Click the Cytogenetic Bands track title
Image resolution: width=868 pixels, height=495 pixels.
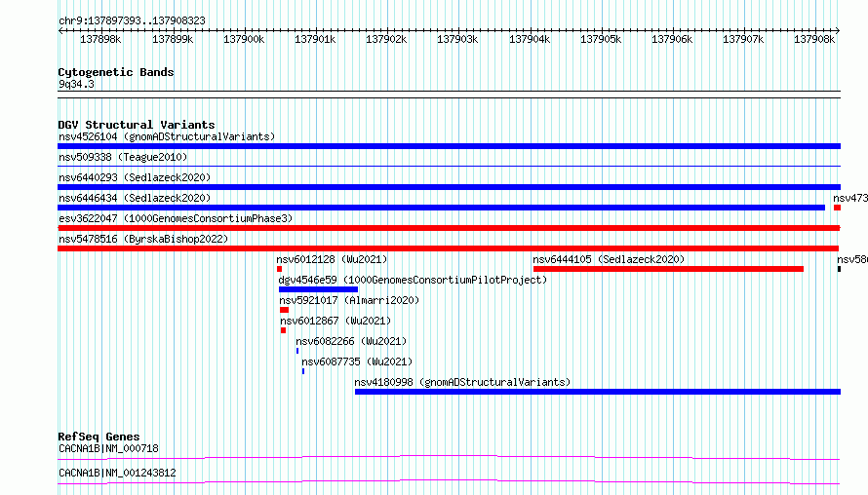point(116,72)
